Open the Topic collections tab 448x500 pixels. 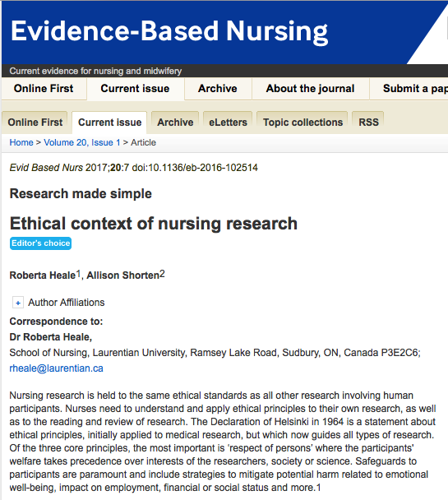pos(303,123)
